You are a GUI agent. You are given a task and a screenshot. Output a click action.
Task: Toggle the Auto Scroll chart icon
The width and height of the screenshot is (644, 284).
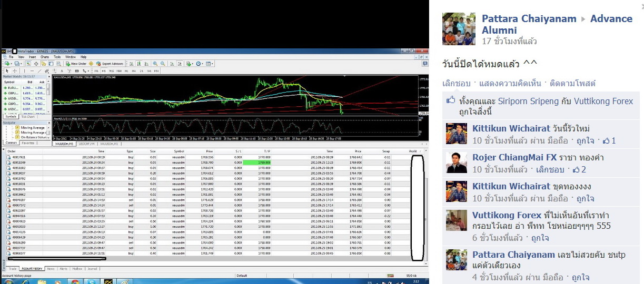tap(172, 64)
